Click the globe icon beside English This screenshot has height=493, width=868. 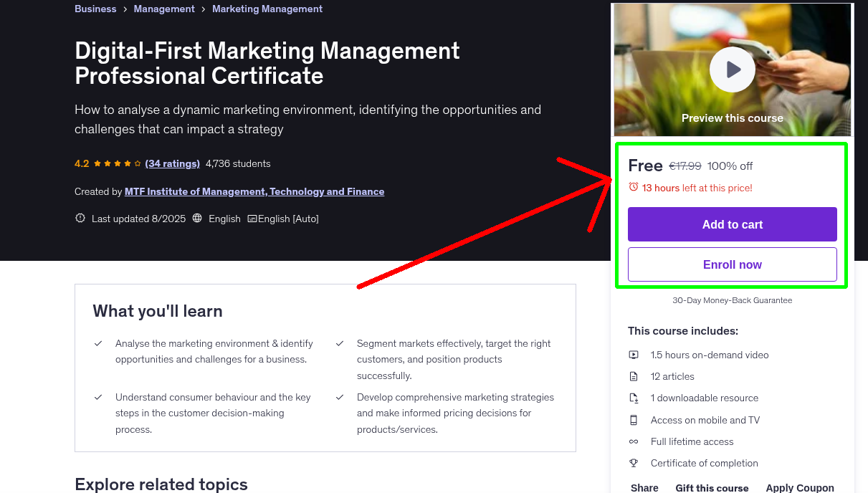click(x=196, y=218)
